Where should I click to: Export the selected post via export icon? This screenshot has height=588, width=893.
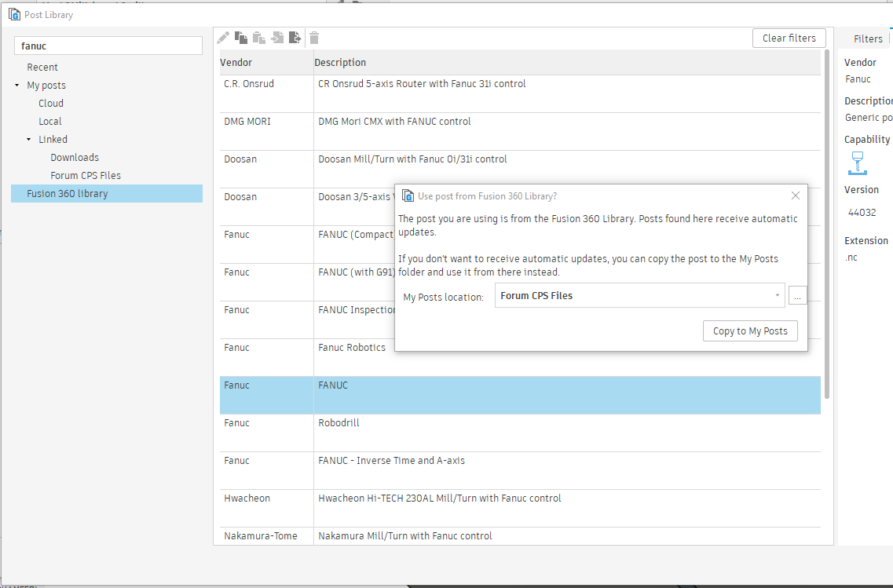click(x=295, y=37)
